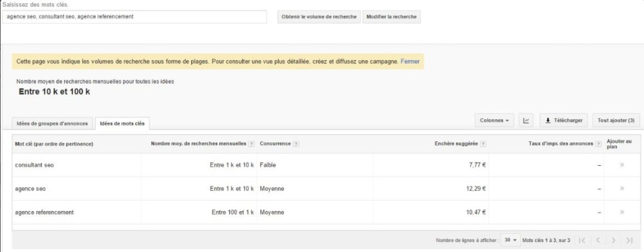Viewport: 644px width, 252px height.
Task: Jump to last page arrow
Action: [x=630, y=240]
